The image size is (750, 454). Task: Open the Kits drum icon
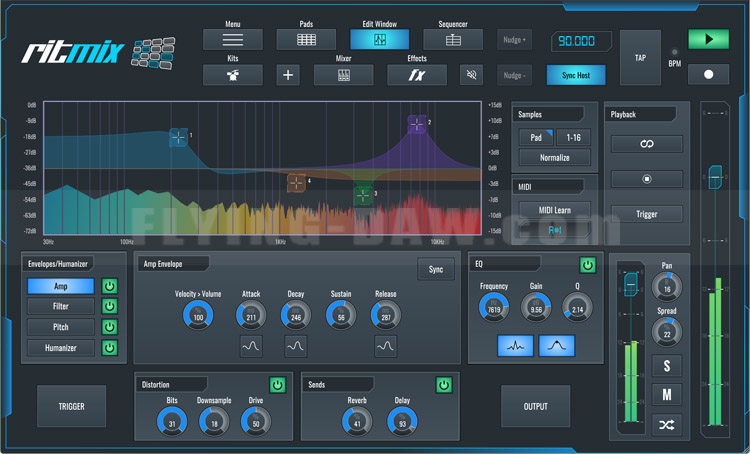[232, 75]
